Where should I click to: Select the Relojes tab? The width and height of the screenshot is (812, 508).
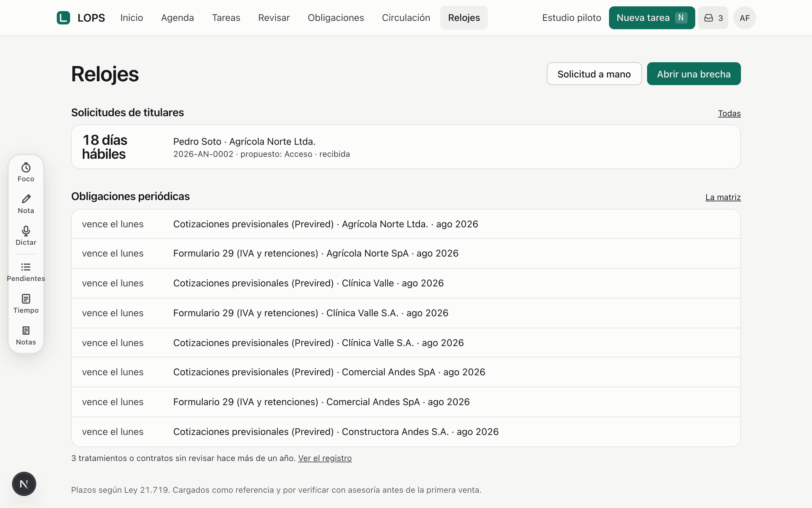point(464,18)
